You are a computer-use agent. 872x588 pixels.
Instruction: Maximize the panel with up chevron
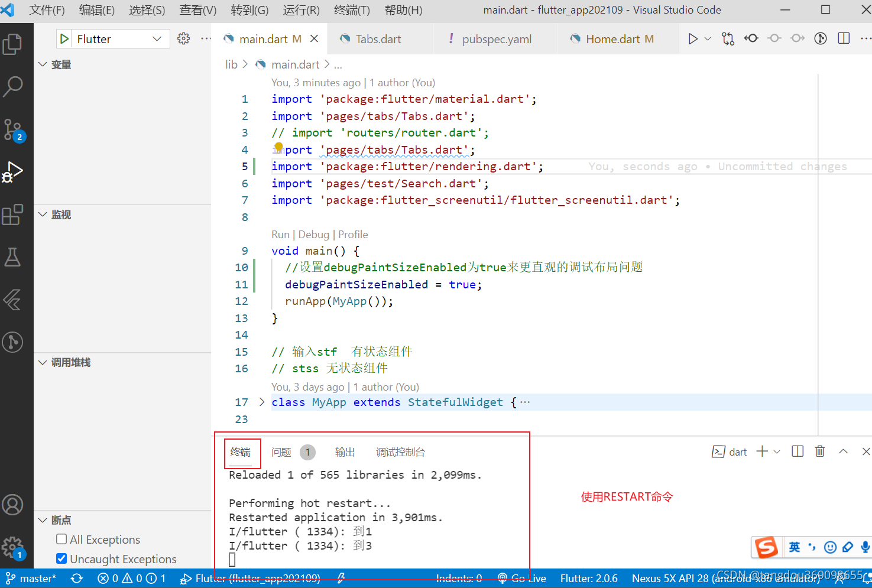(x=843, y=451)
